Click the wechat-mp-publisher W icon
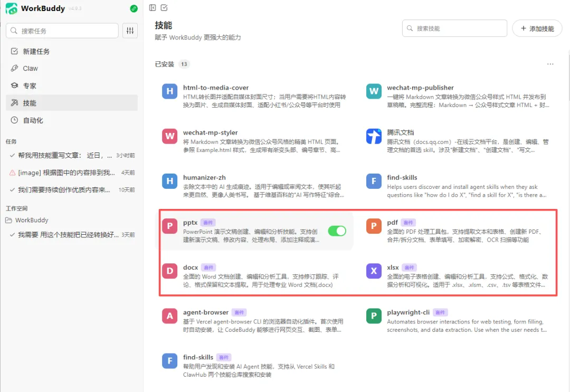The width and height of the screenshot is (570, 392). 374,91
